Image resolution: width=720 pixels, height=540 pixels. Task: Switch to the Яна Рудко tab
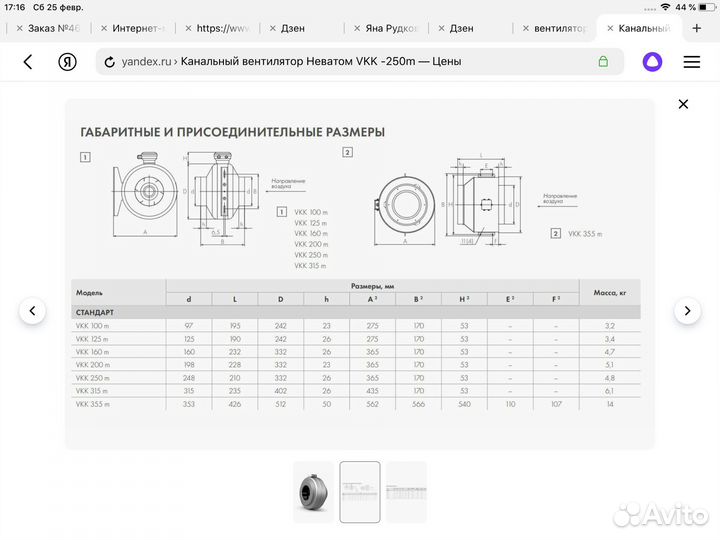[x=391, y=28]
